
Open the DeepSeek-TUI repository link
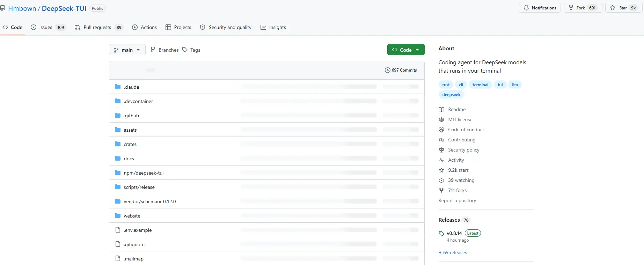[x=64, y=8]
